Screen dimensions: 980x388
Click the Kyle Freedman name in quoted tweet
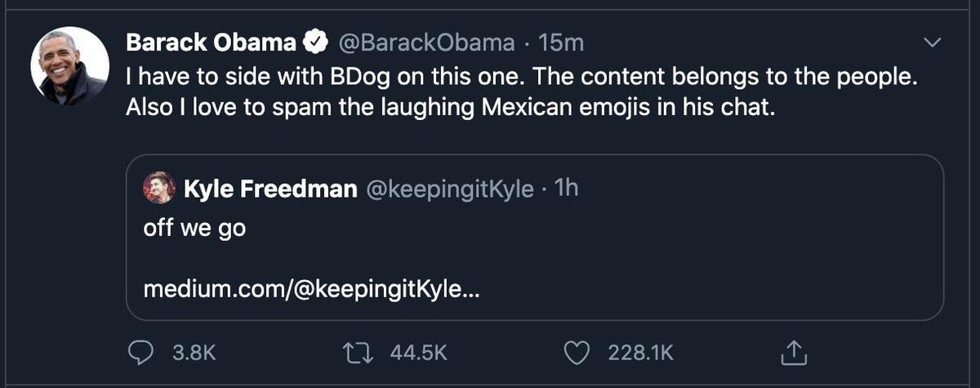tap(270, 190)
